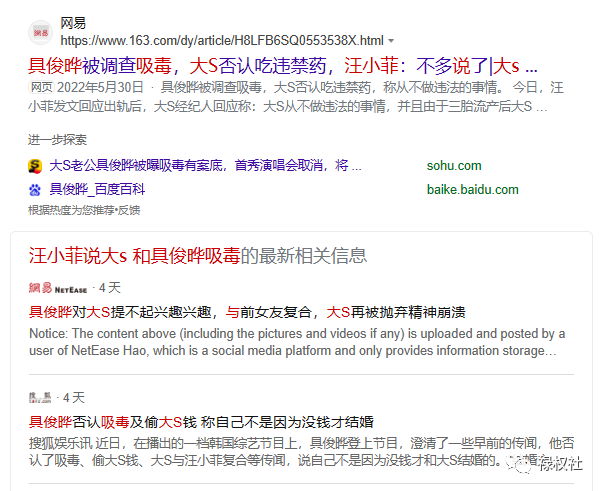The height and width of the screenshot is (491, 602).
Task: Click the 反馈 feedback link
Action: [129, 210]
